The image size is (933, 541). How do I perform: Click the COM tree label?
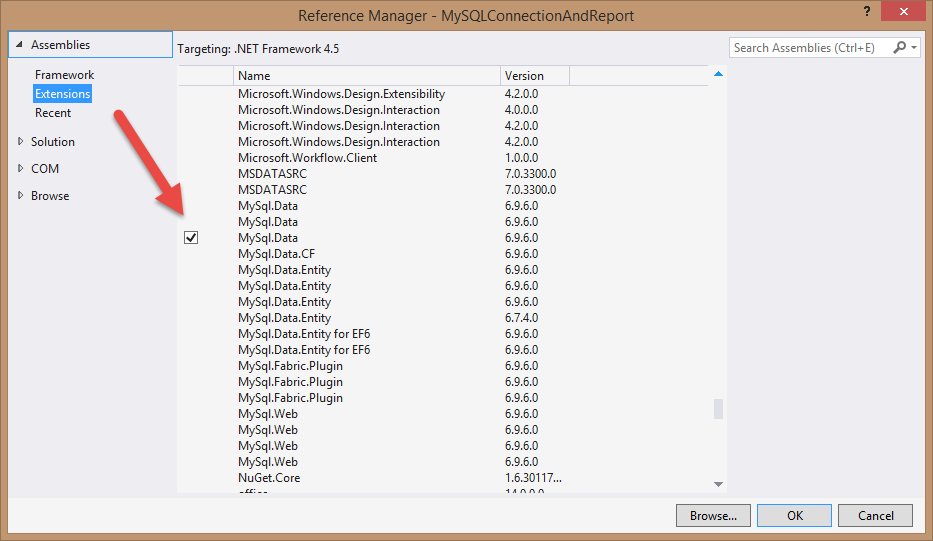coord(45,168)
